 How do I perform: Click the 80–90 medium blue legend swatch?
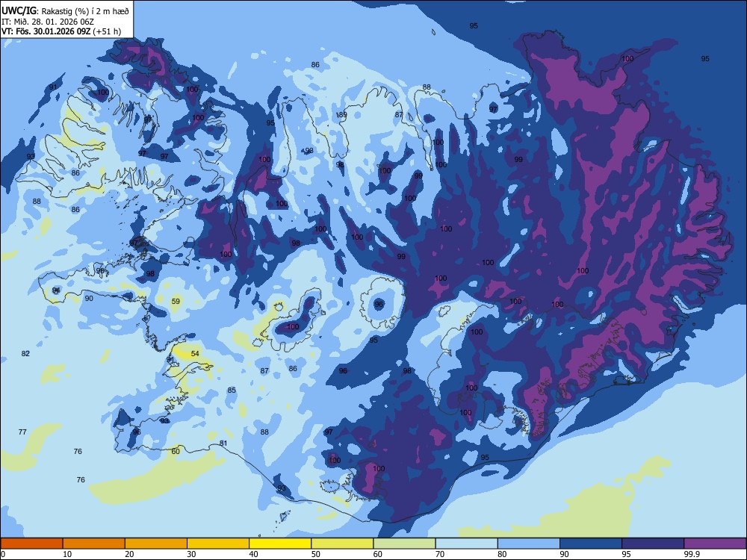(x=529, y=544)
